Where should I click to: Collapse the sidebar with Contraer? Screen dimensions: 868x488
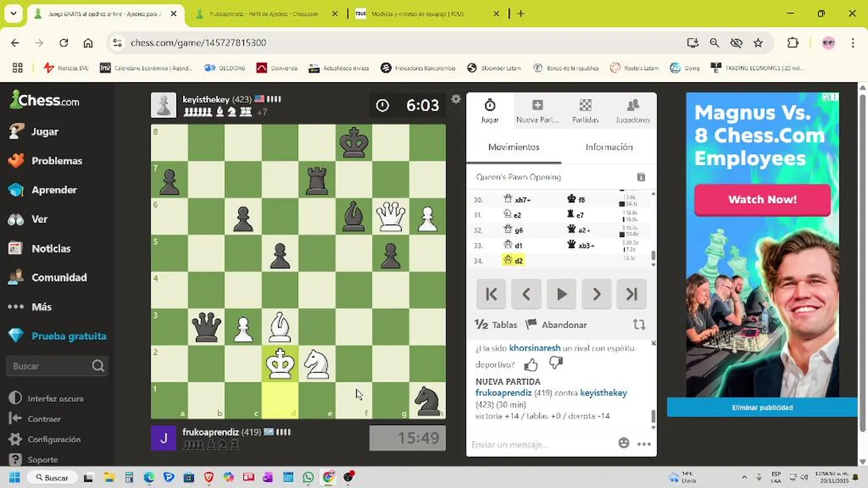click(44, 419)
